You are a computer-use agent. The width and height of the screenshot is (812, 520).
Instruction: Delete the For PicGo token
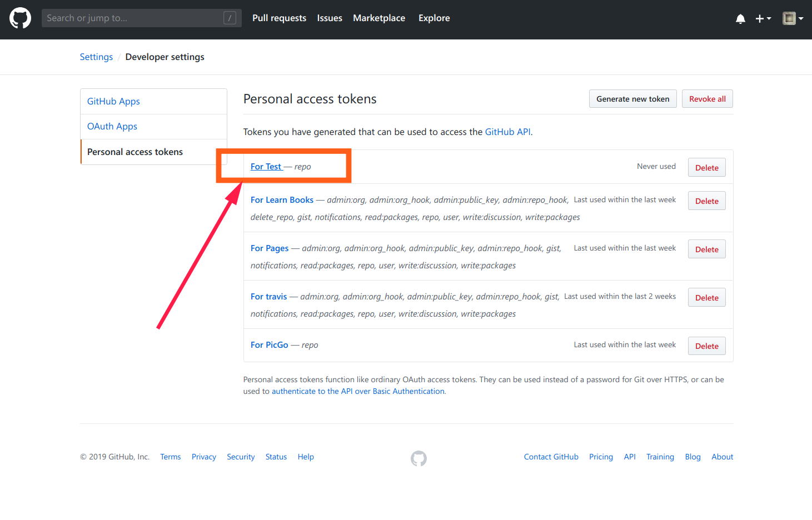coord(707,346)
